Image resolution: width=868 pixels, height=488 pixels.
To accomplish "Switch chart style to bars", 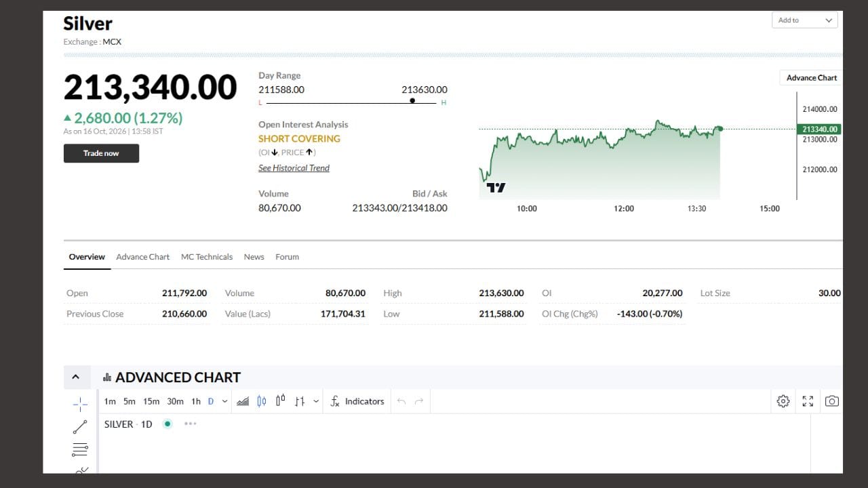I will point(300,401).
